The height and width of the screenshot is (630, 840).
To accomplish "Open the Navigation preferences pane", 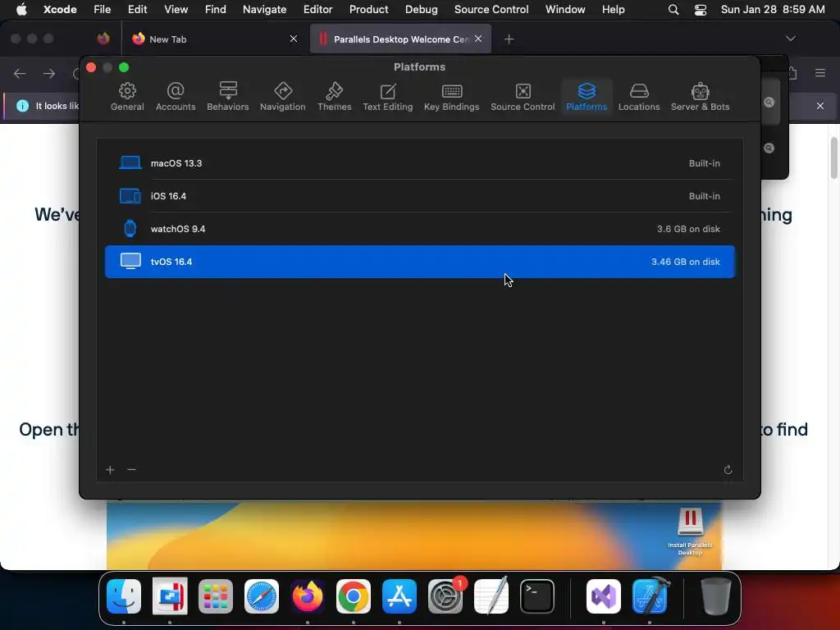I will (x=283, y=97).
